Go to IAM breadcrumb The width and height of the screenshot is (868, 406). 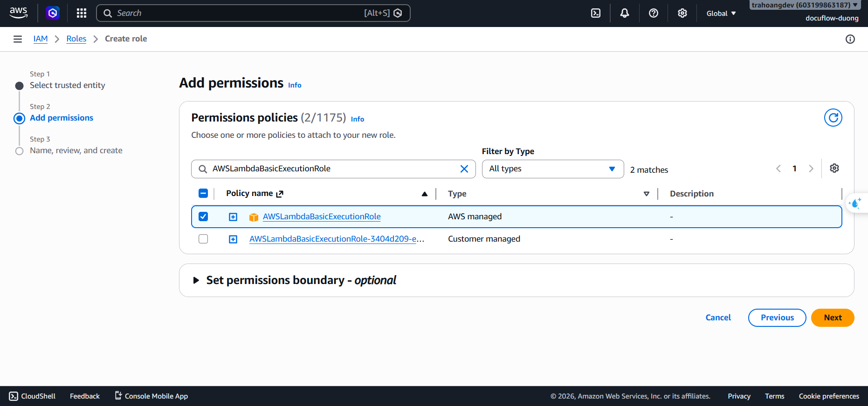(41, 39)
